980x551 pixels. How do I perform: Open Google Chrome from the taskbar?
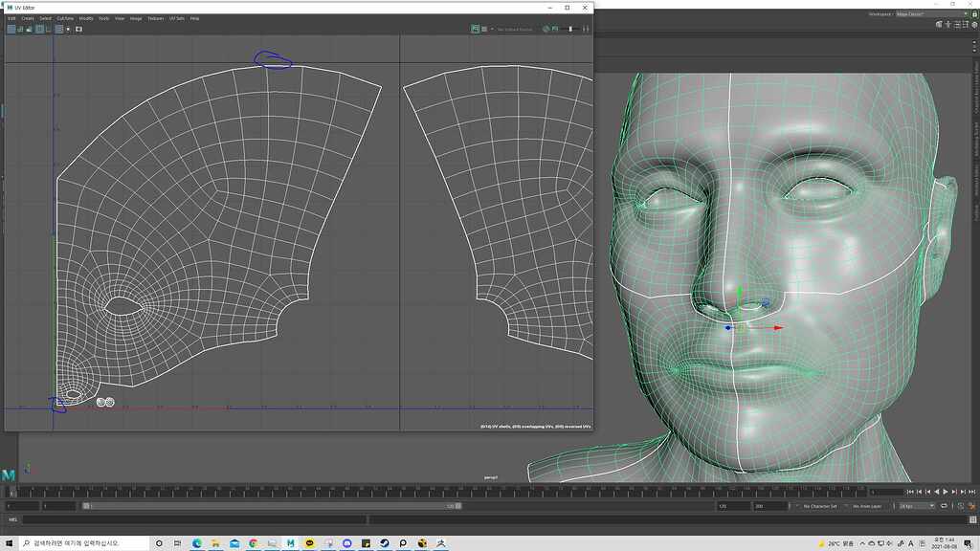point(252,542)
